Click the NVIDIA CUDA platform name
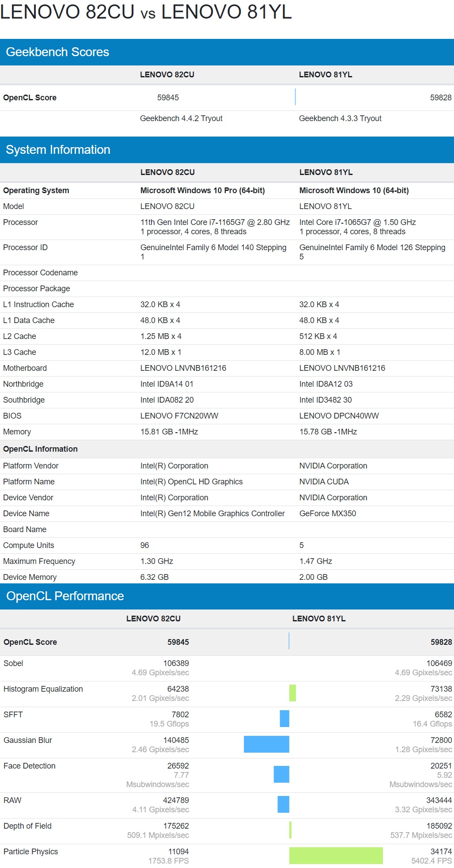Screen dimensions: 454x868 tap(324, 482)
